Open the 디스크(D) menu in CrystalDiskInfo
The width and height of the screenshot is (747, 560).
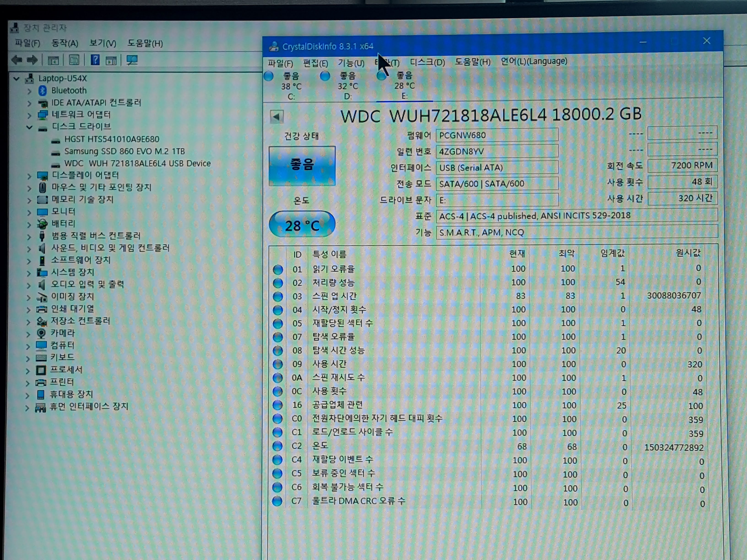point(428,62)
